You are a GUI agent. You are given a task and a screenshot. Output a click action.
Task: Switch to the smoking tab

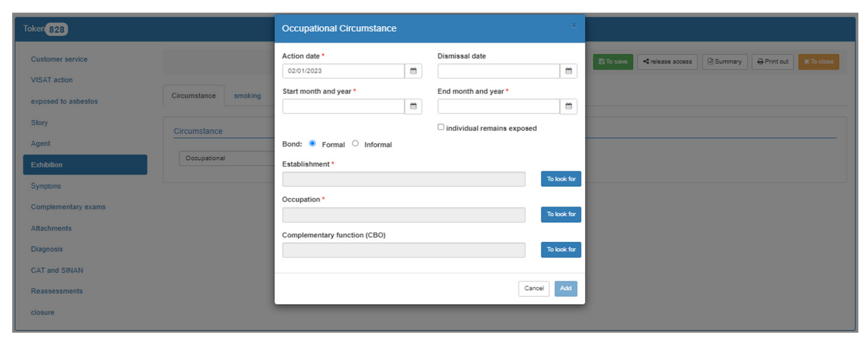tap(247, 96)
